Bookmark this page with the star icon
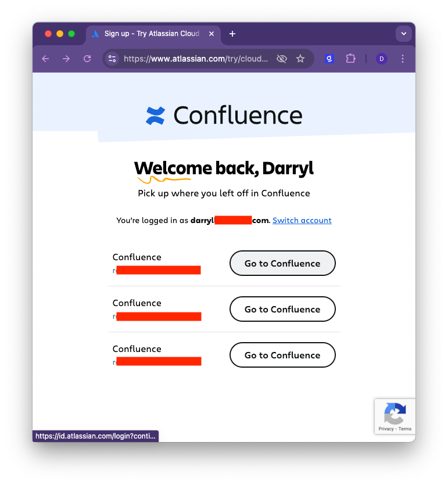The height and width of the screenshot is (485, 448). (x=300, y=59)
